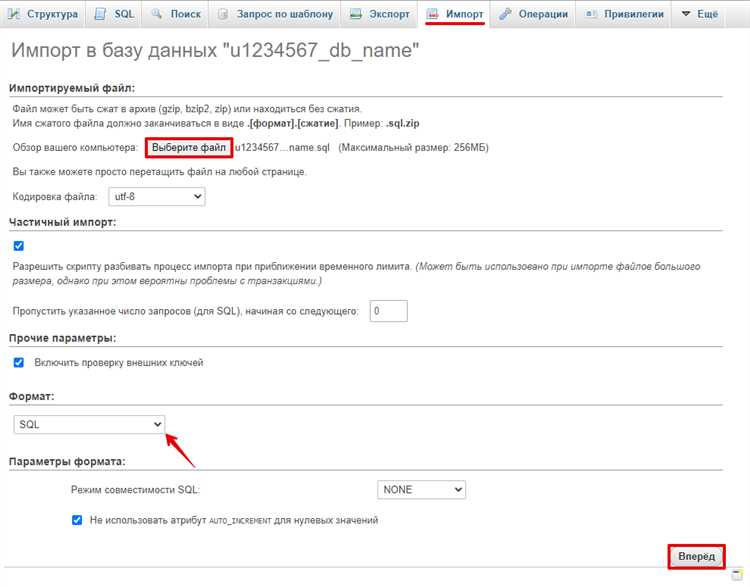The height and width of the screenshot is (587, 750).
Task: Click the Экспорт icon
Action: (x=357, y=14)
